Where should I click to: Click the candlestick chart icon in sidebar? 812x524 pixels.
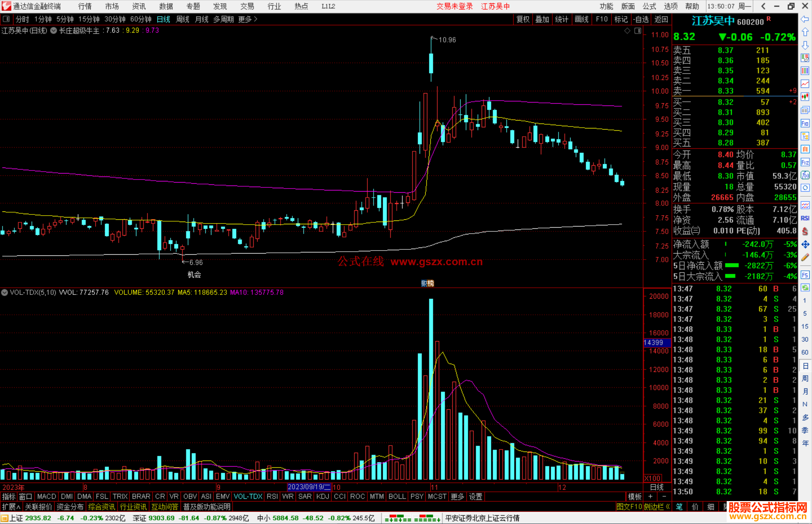click(805, 97)
